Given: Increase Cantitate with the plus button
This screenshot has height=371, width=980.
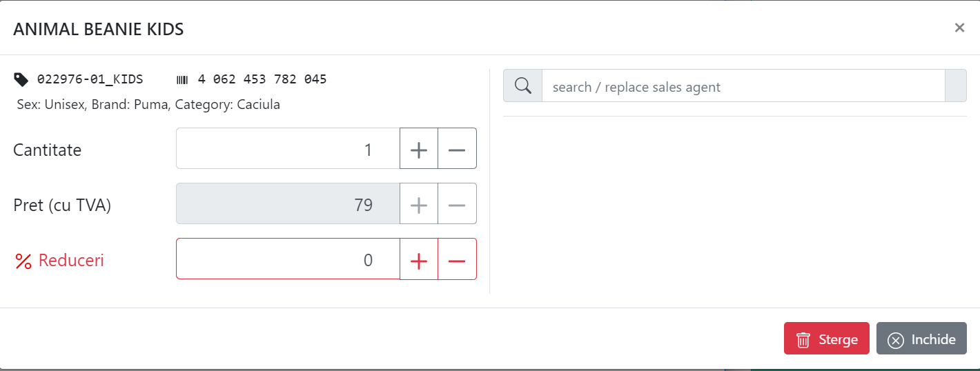Looking at the screenshot, I should pyautogui.click(x=419, y=148).
